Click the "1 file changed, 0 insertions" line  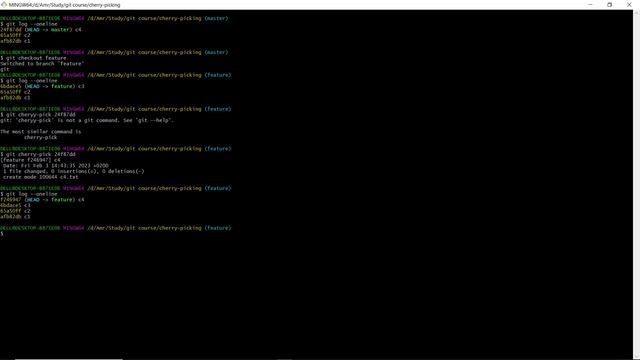pos(73,171)
